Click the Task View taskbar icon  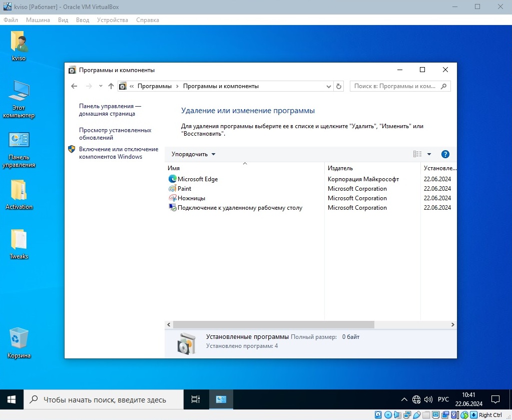pyautogui.click(x=195, y=399)
